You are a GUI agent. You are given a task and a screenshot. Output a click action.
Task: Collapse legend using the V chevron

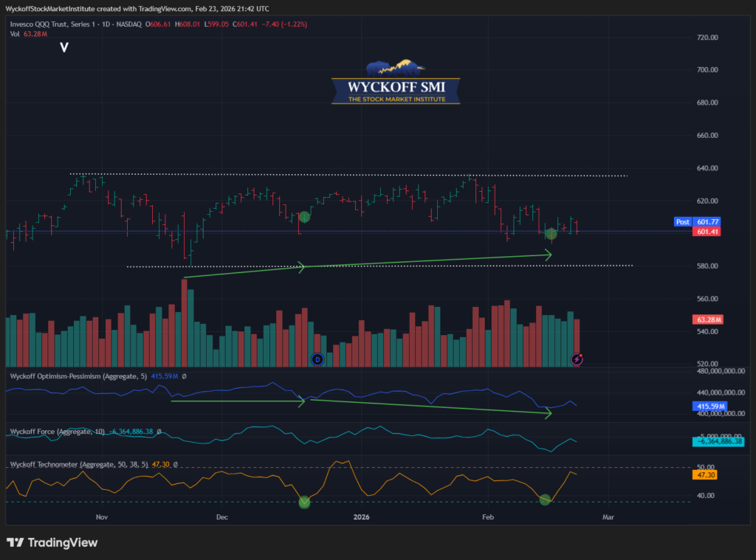tap(64, 48)
